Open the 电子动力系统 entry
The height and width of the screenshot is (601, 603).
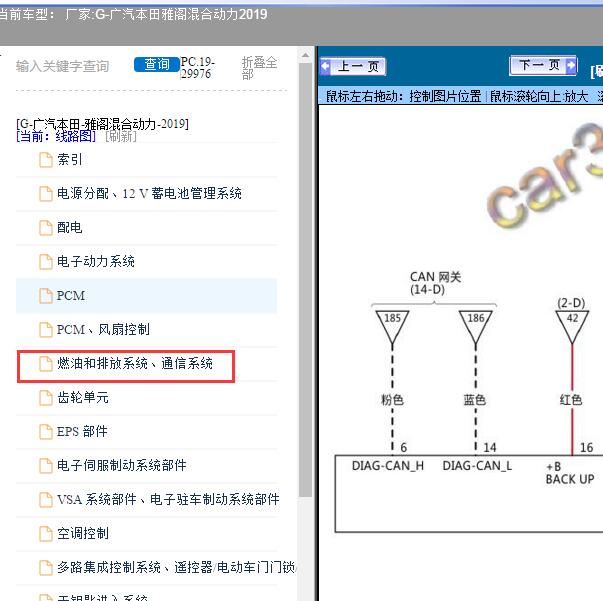(96, 261)
